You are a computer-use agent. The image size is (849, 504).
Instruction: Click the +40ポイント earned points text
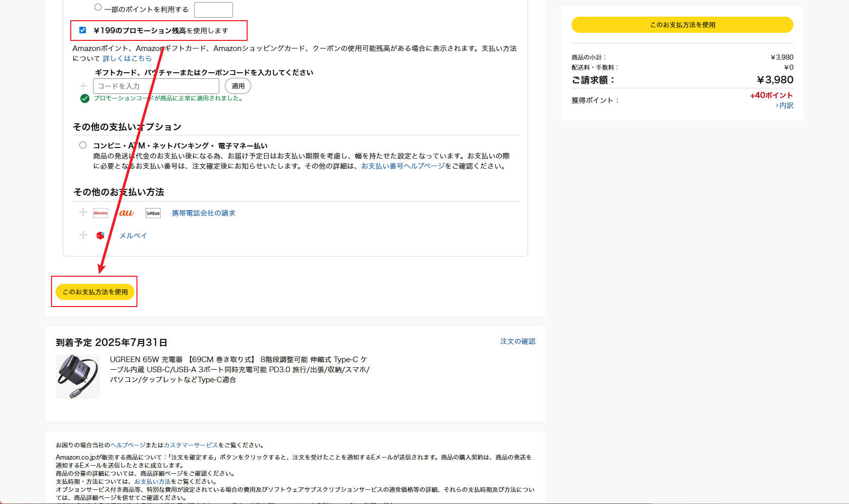(x=771, y=95)
